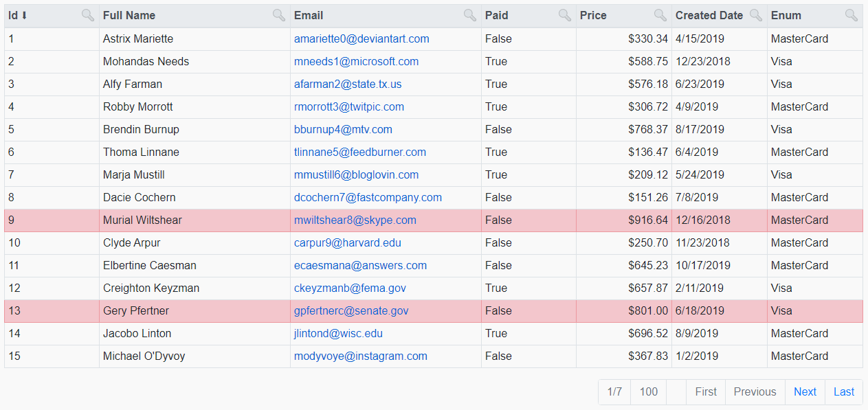Click the Email column magnifier icon
The image size is (868, 410).
coord(470,14)
